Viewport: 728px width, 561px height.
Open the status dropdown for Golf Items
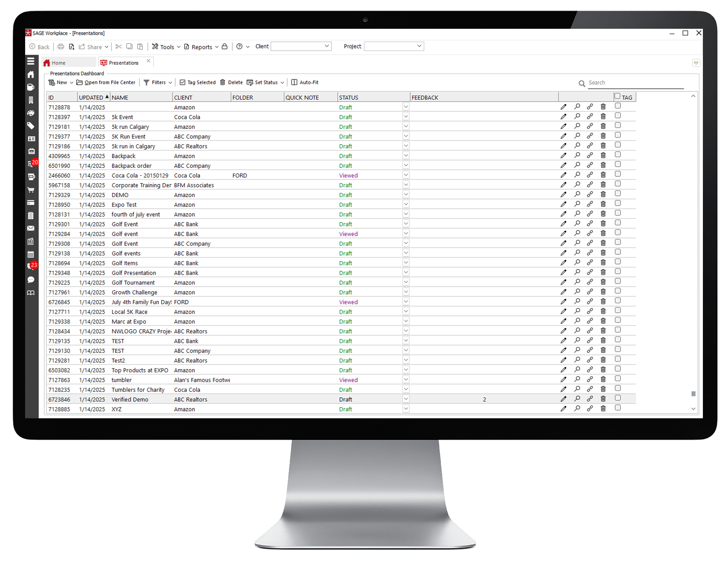click(x=405, y=262)
